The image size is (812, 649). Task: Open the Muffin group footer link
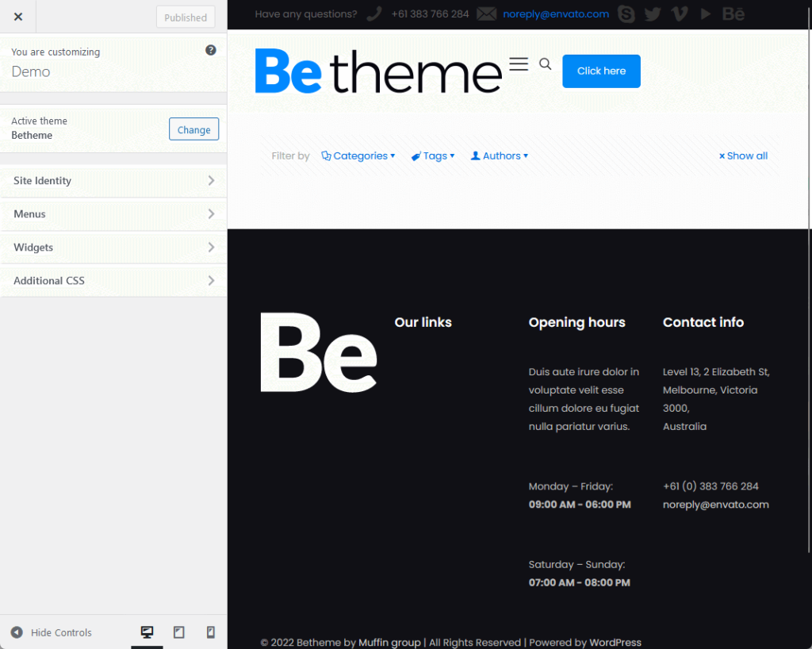pyautogui.click(x=389, y=643)
